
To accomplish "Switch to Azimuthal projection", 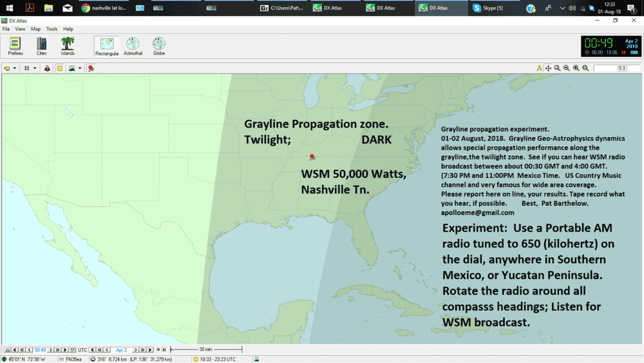I will click(x=133, y=46).
